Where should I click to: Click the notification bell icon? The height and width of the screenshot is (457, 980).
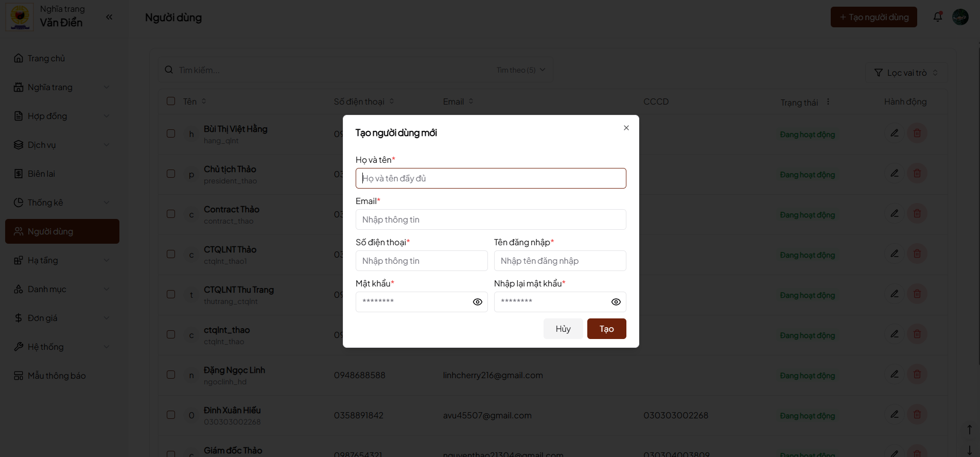[x=938, y=17]
